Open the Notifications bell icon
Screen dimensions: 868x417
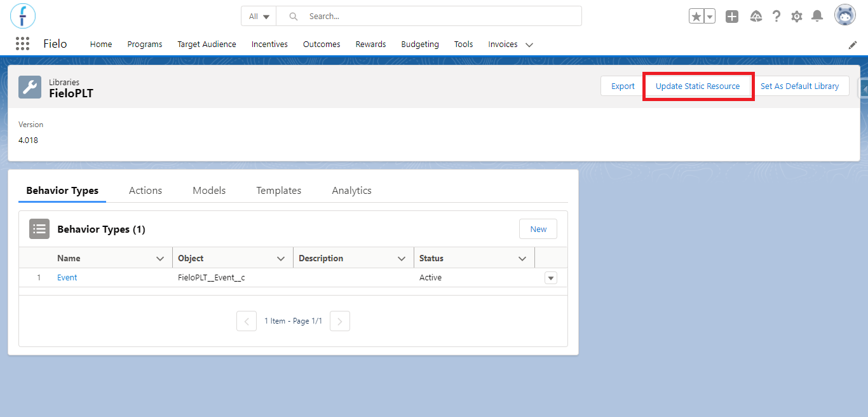(x=817, y=17)
